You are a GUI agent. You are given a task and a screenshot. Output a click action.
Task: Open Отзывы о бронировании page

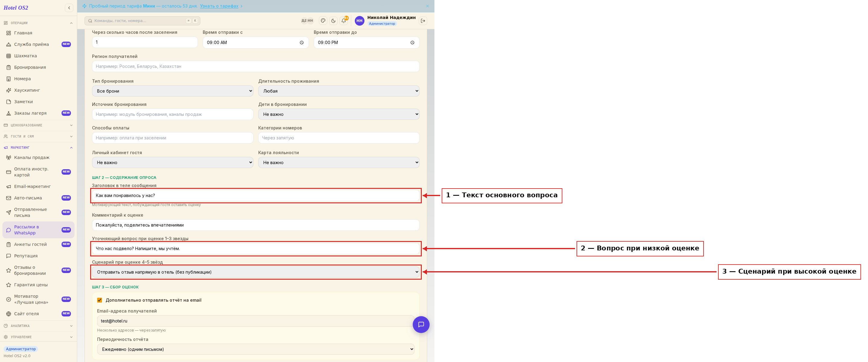coord(38,270)
